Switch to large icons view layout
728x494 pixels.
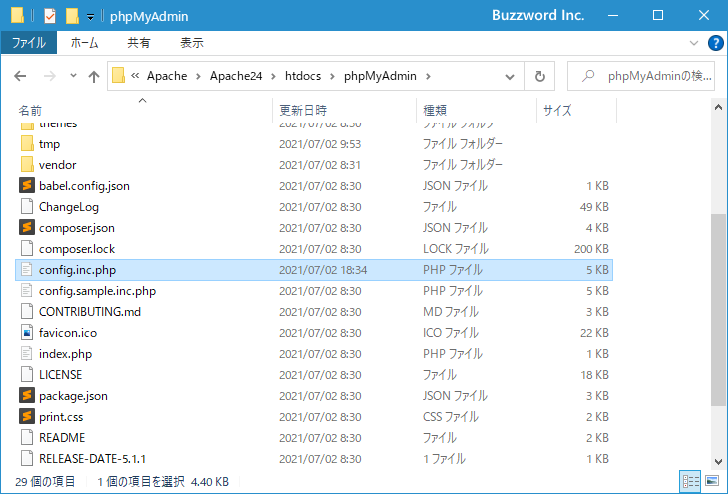pos(712,481)
